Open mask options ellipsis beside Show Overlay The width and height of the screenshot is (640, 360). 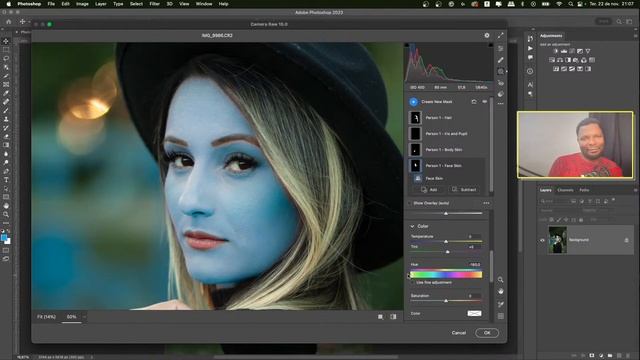[x=486, y=203]
